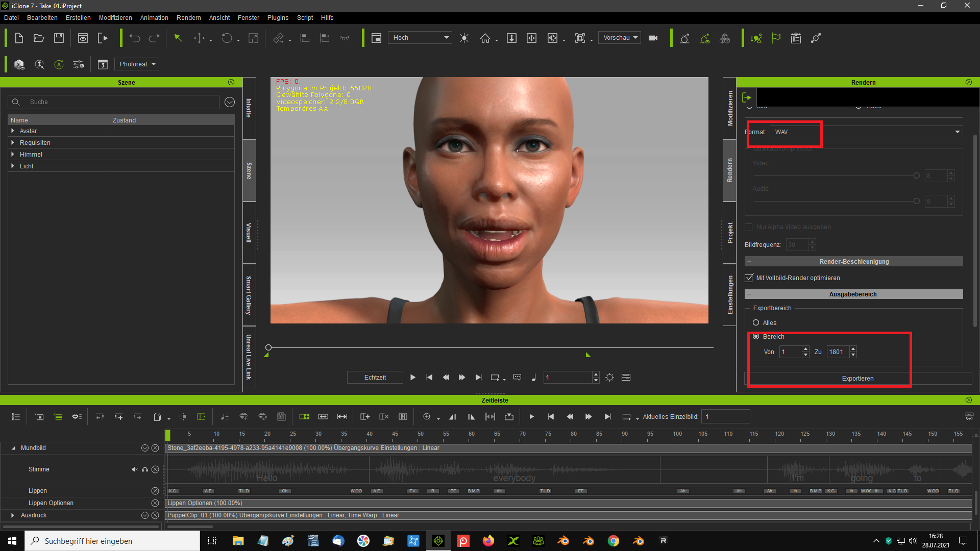The height and width of the screenshot is (551, 980).
Task: Activate the Move tool with the cross arrows
Action: coord(200,38)
